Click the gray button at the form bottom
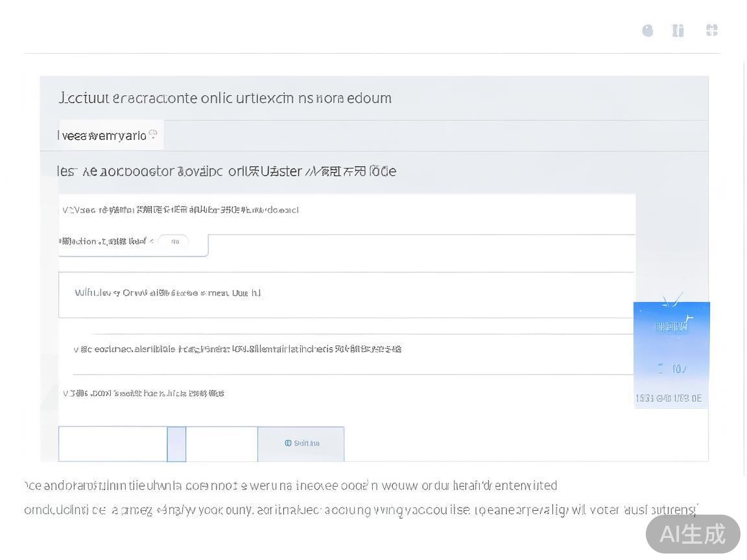The height and width of the screenshot is (560, 747). tap(301, 444)
